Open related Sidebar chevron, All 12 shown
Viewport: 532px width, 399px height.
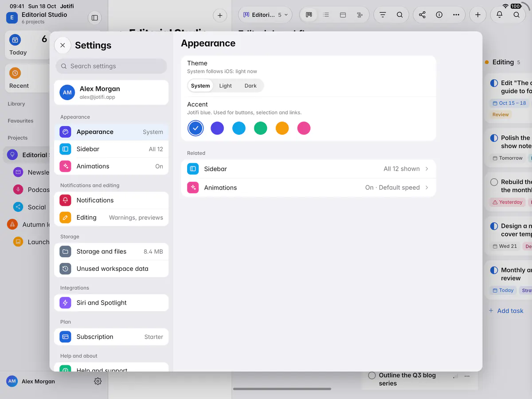tap(427, 169)
